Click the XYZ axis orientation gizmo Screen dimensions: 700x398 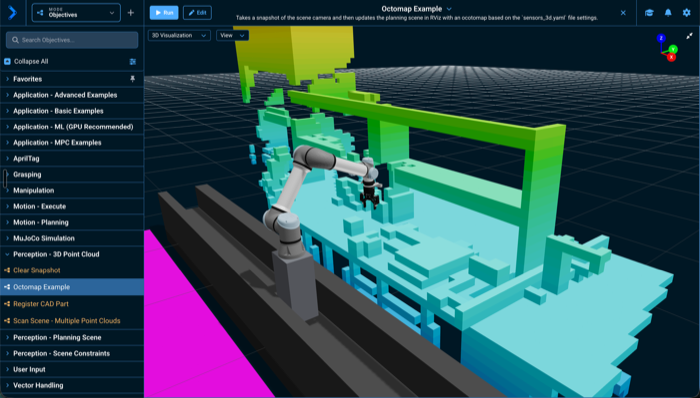667,48
